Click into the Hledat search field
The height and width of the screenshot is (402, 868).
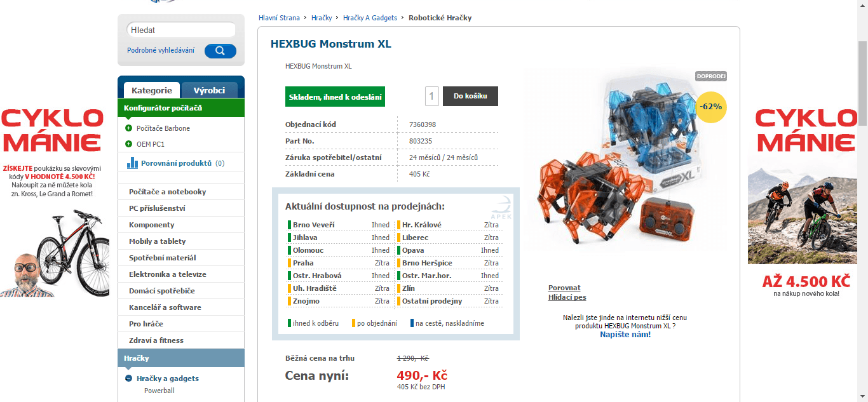pos(181,30)
